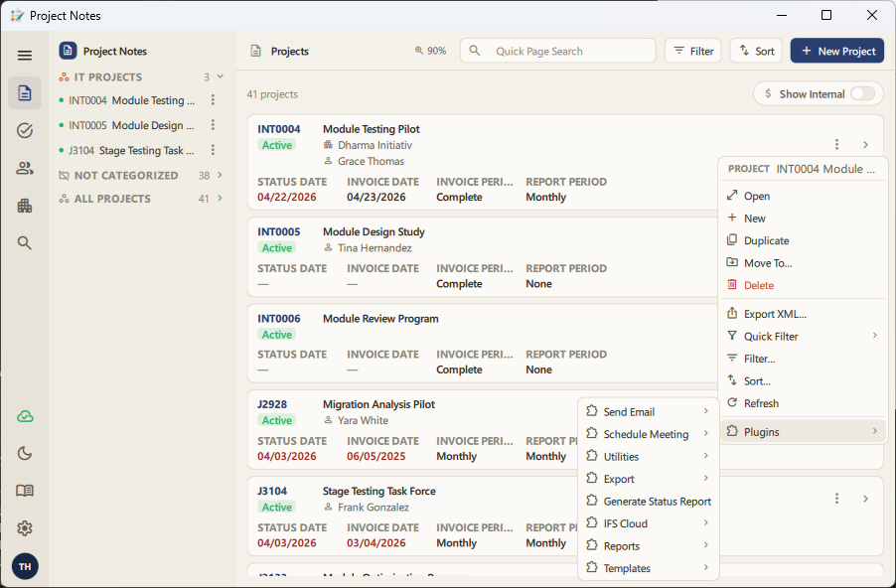The width and height of the screenshot is (896, 588).
Task: Open the Companies building icon in sidebar
Action: coord(25,206)
